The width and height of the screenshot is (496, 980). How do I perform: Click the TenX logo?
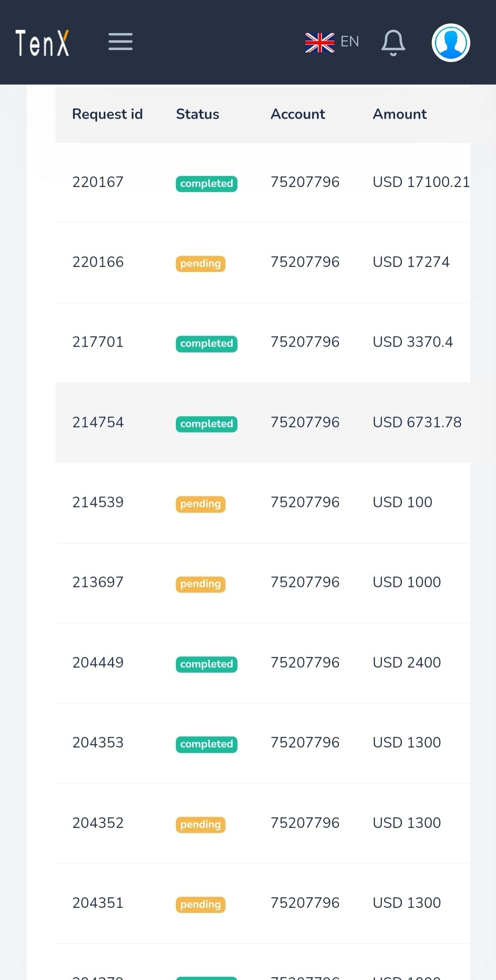coord(42,43)
